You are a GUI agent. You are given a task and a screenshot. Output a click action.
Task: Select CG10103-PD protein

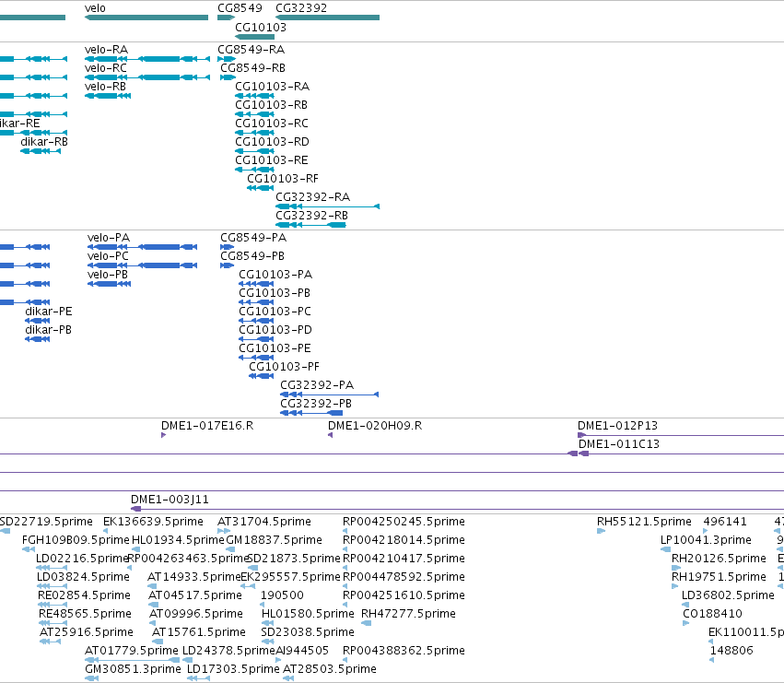pos(256,340)
